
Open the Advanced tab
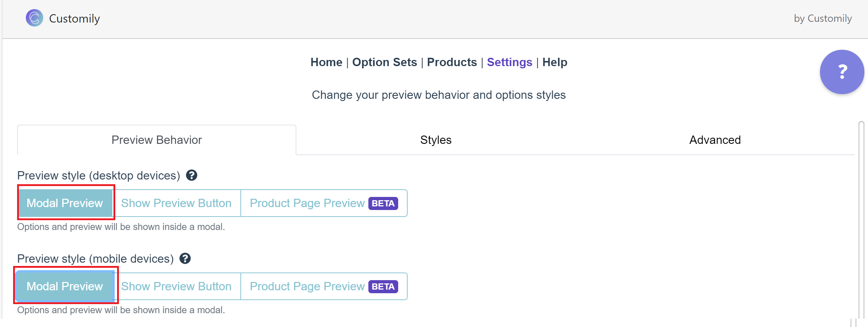[x=715, y=140]
